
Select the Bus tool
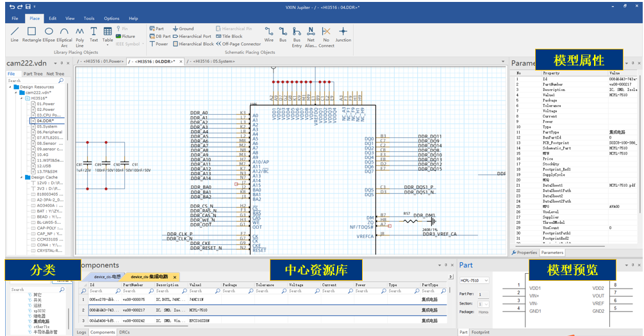[x=283, y=35]
